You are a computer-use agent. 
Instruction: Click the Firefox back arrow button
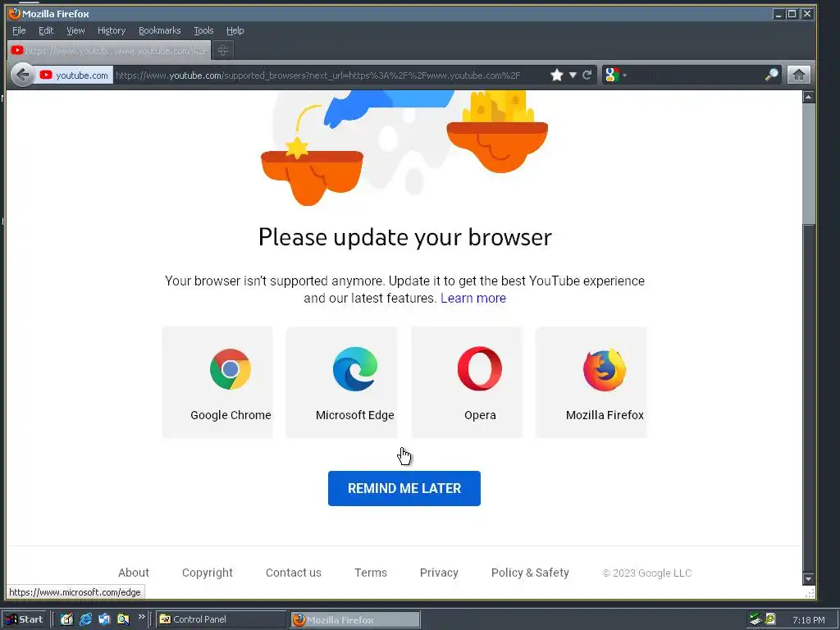tap(22, 75)
